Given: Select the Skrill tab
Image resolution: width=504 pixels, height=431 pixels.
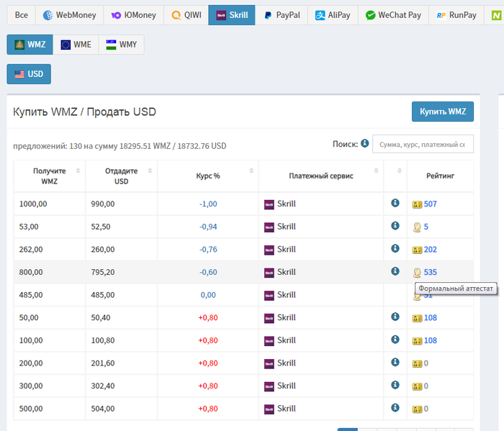Looking at the screenshot, I should [232, 15].
